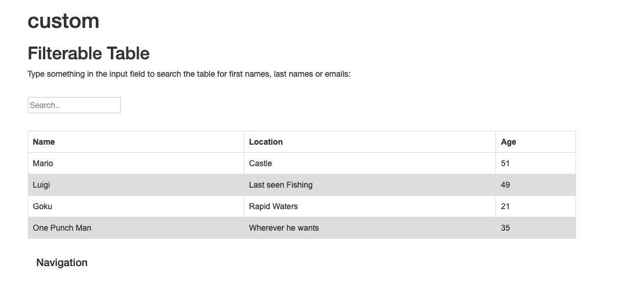
Task: Click the Filterable Table heading
Action: pyautogui.click(x=89, y=53)
